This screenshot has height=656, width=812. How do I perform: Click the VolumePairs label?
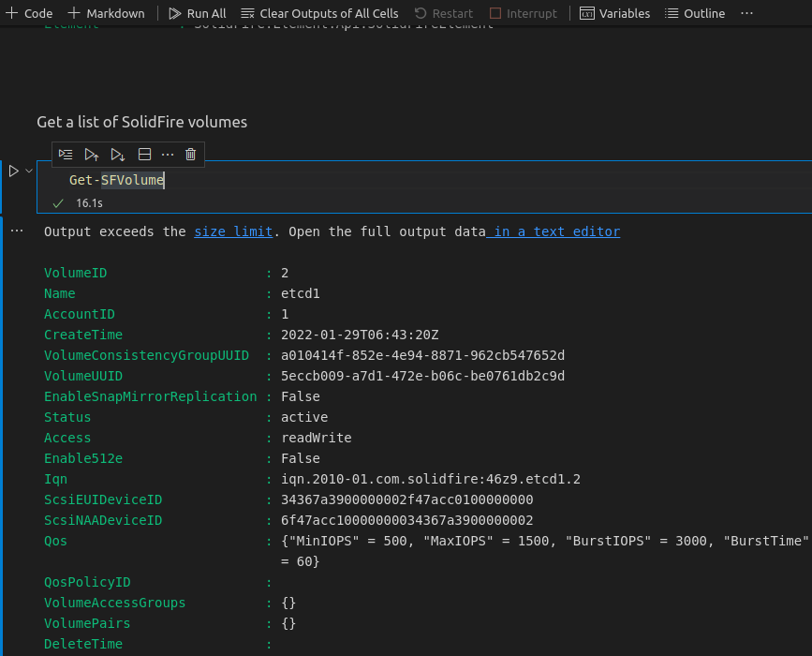(87, 623)
